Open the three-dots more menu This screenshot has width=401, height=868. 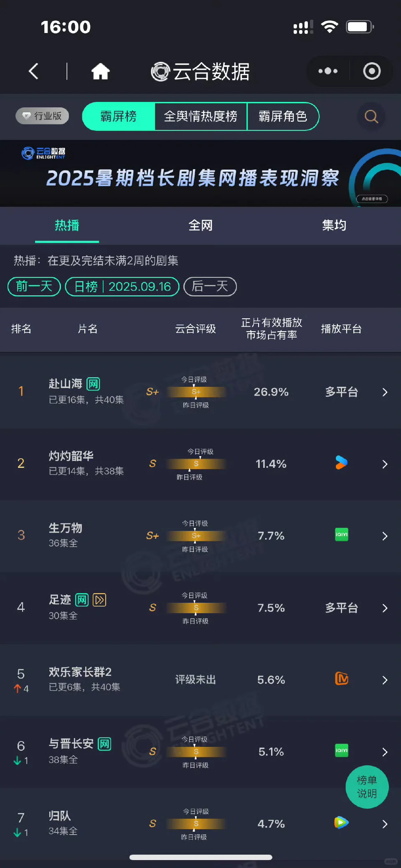click(328, 71)
